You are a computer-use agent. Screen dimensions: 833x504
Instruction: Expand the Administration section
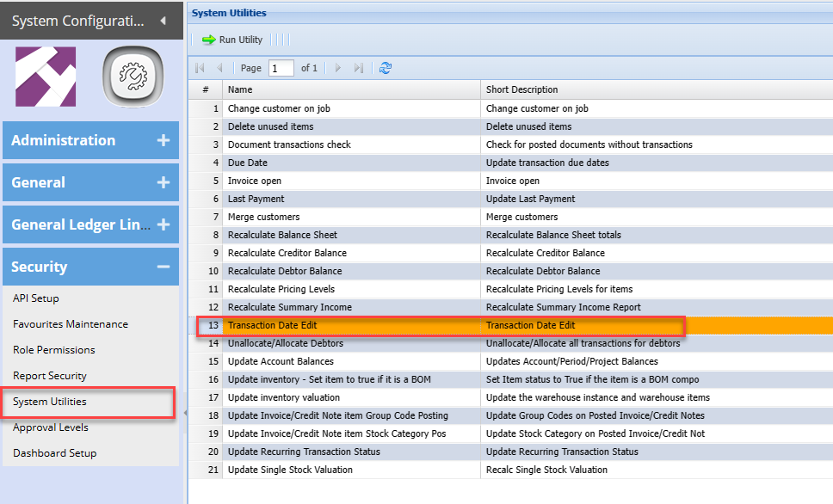click(x=163, y=140)
